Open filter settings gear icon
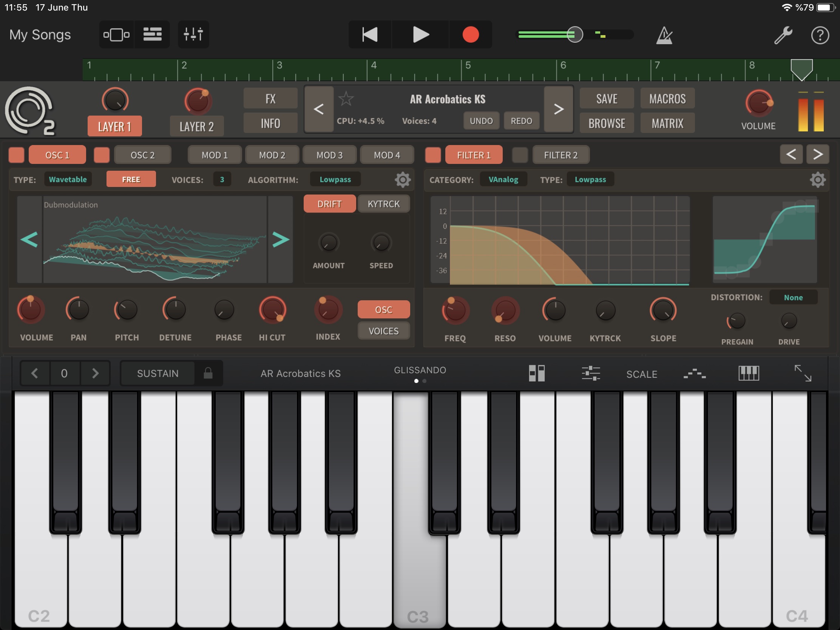The height and width of the screenshot is (630, 840). [x=818, y=180]
